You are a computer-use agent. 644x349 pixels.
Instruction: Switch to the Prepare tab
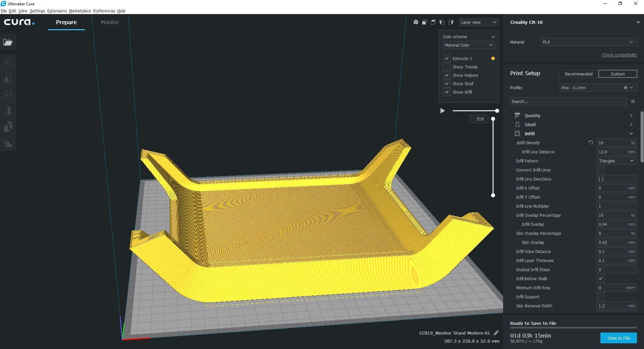[66, 22]
